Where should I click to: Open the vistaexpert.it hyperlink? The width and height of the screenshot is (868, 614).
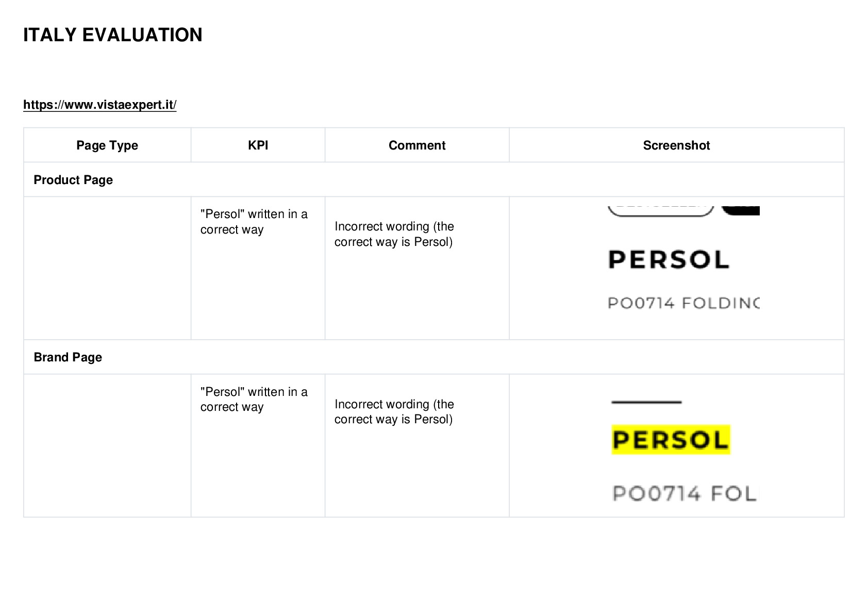coord(100,105)
